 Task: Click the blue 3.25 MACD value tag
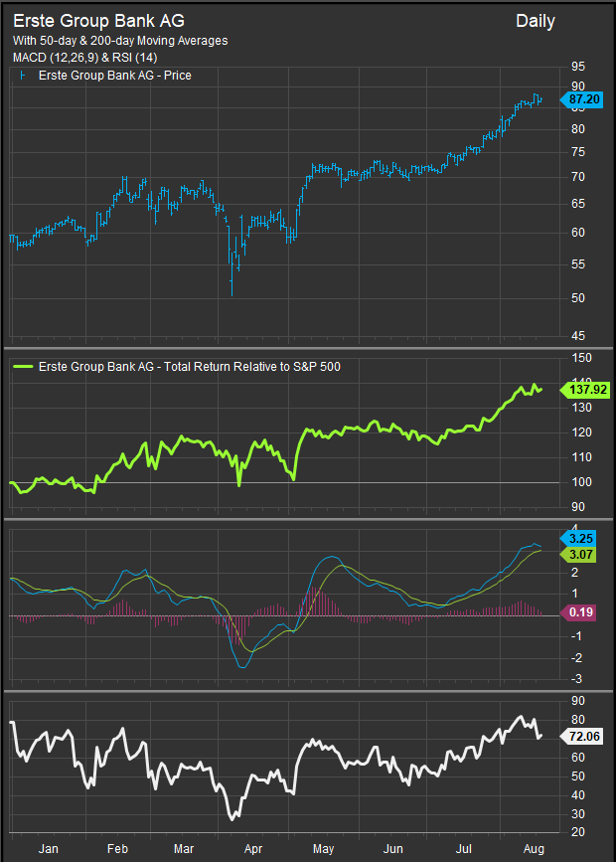tap(581, 538)
